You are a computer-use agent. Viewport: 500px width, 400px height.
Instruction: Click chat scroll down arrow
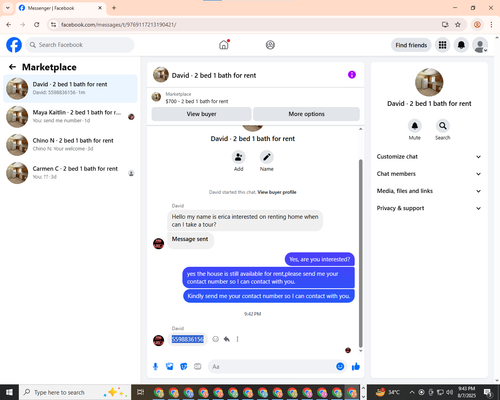[360, 351]
